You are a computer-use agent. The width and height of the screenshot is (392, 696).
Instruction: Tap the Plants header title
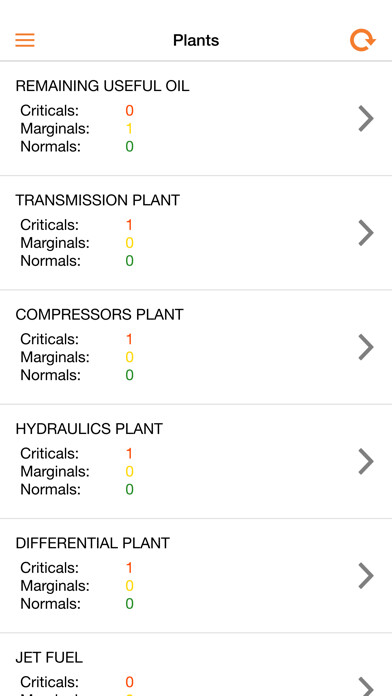tap(196, 40)
